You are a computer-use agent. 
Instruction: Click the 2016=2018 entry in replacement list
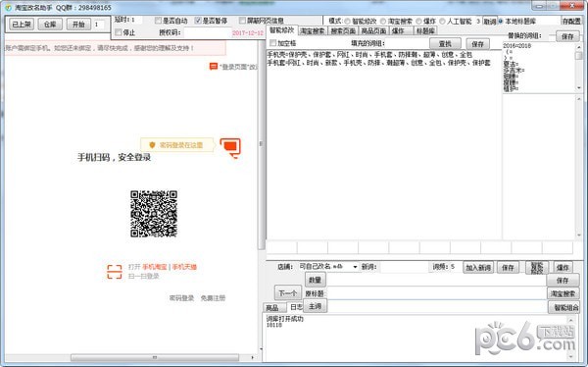click(516, 46)
